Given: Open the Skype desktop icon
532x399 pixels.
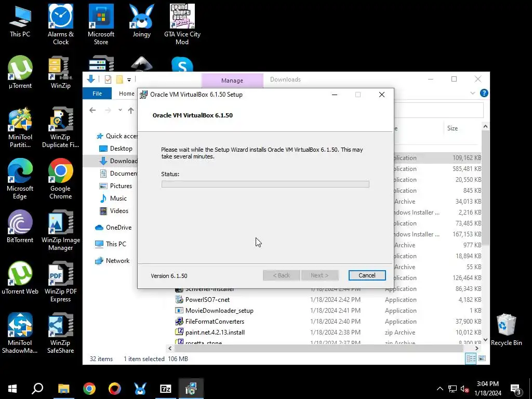Looking at the screenshot, I should coord(182,64).
